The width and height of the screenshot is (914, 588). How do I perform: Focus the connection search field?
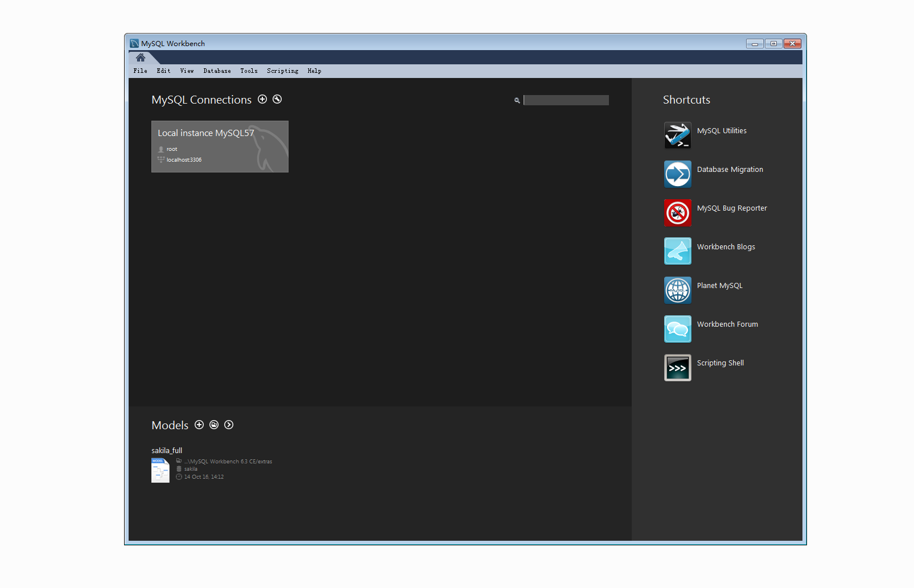[566, 100]
